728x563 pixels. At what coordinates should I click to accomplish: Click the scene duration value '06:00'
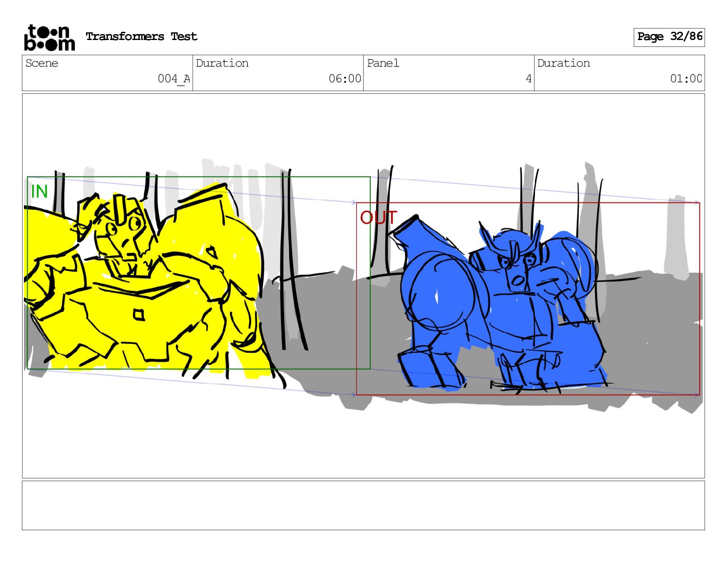point(345,79)
